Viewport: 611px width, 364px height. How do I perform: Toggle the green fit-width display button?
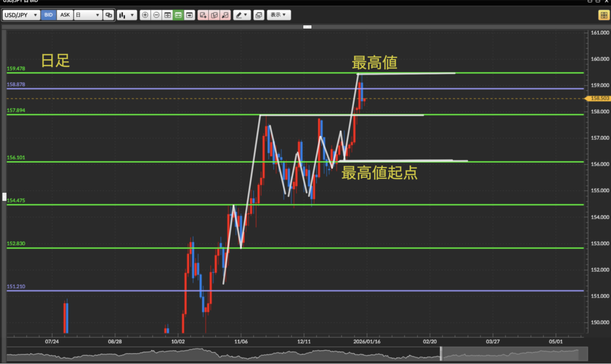[178, 15]
